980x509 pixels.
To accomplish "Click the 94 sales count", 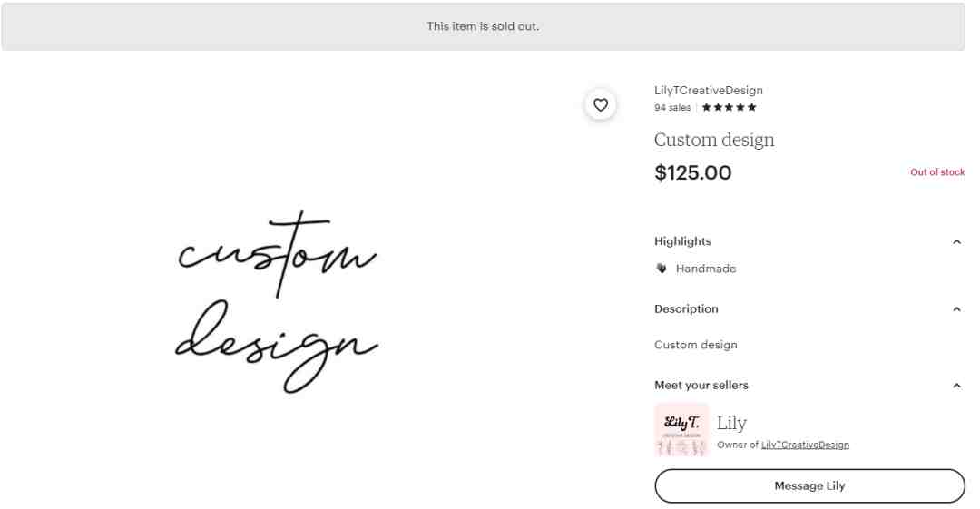I will pyautogui.click(x=672, y=108).
